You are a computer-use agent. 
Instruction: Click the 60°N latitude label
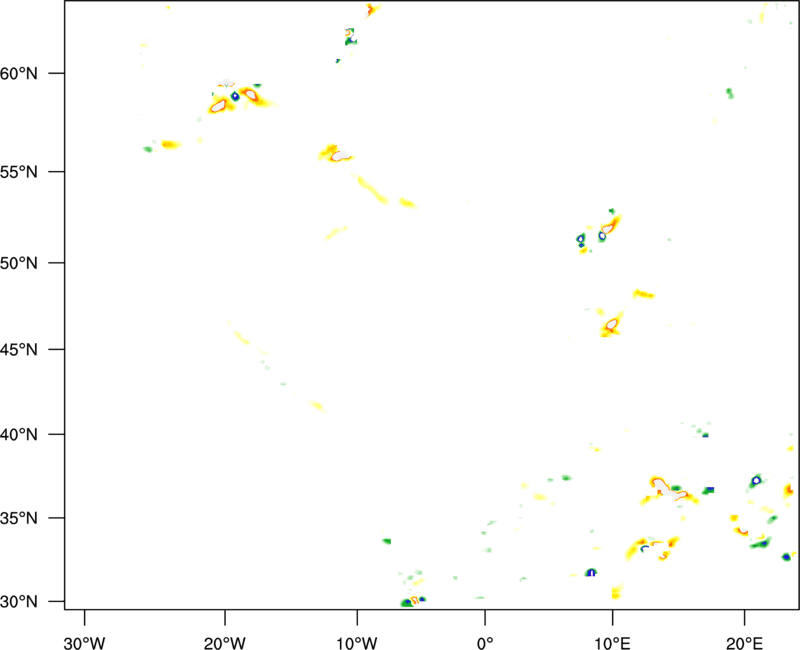click(x=19, y=73)
